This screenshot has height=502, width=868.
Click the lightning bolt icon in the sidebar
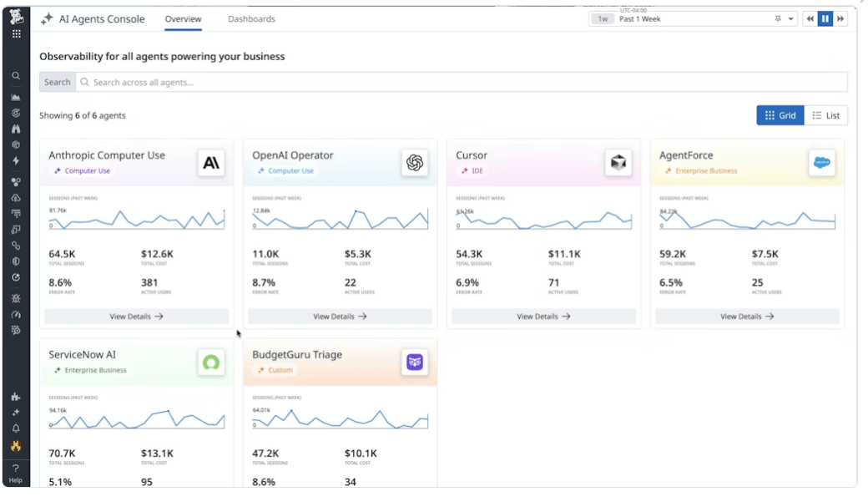pyautogui.click(x=14, y=160)
